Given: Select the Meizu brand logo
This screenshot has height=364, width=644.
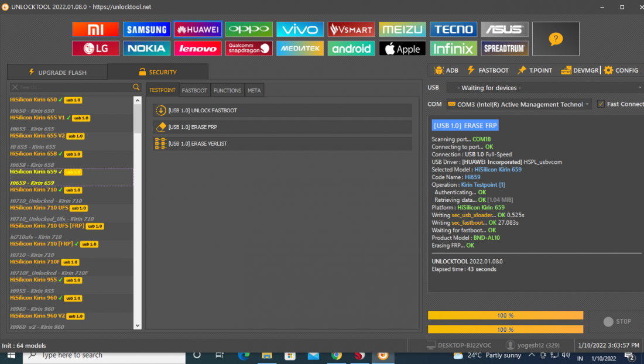Looking at the screenshot, I should click(x=402, y=29).
